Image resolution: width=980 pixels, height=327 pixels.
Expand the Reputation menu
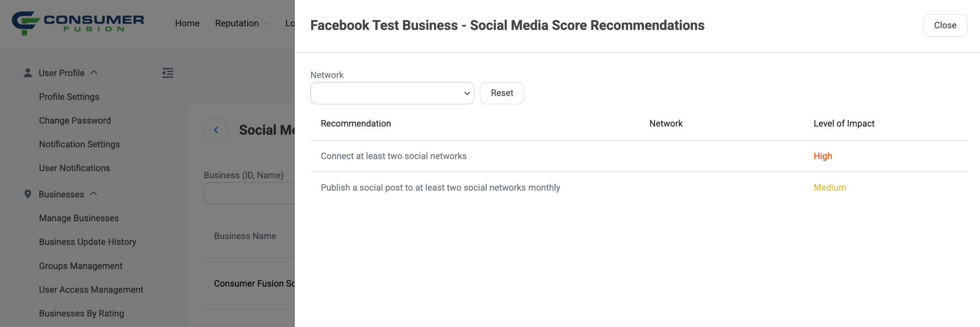point(242,23)
